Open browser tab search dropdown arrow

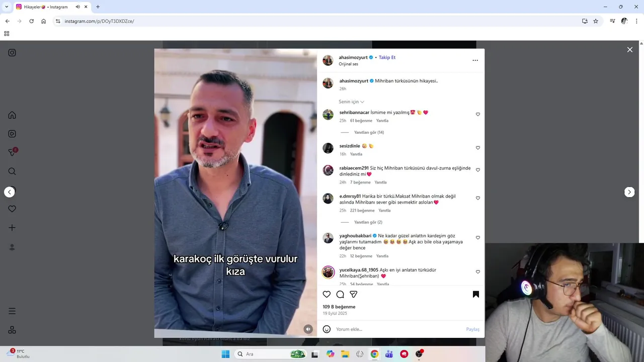click(x=7, y=7)
